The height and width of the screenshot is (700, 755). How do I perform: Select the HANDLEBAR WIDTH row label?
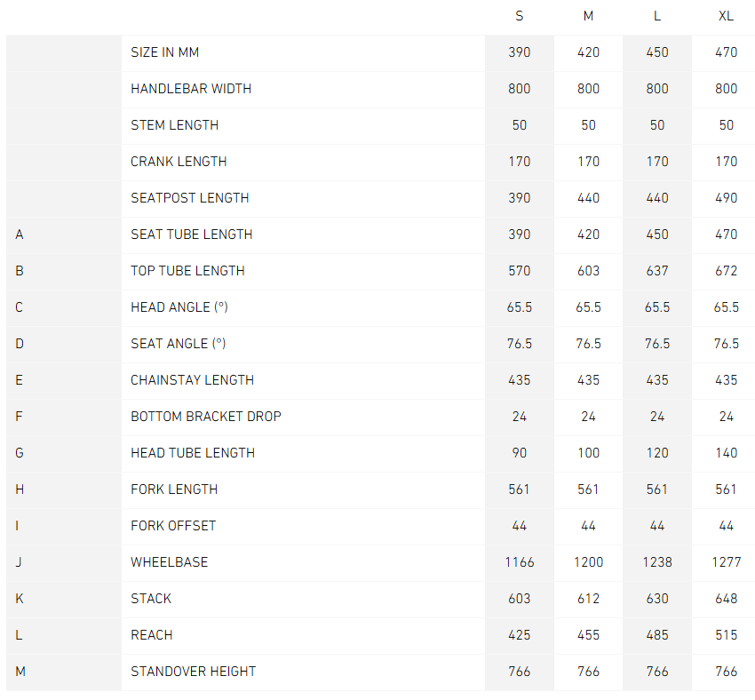coord(191,89)
